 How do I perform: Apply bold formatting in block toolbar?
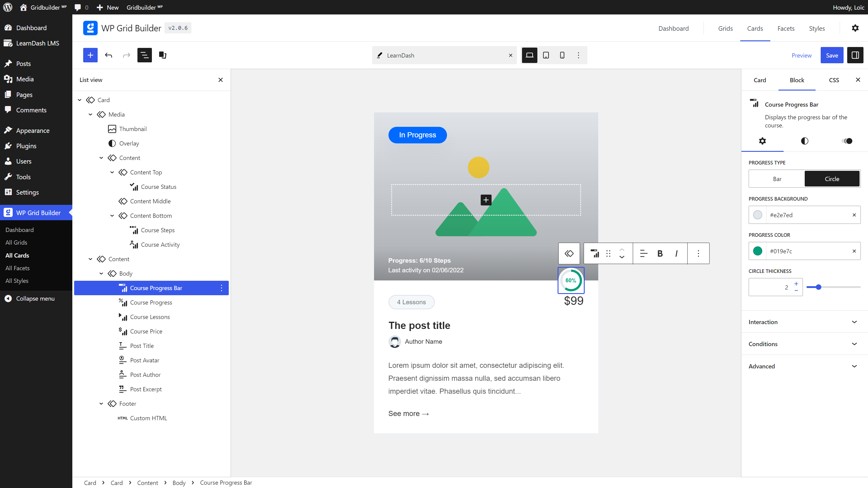pos(660,253)
